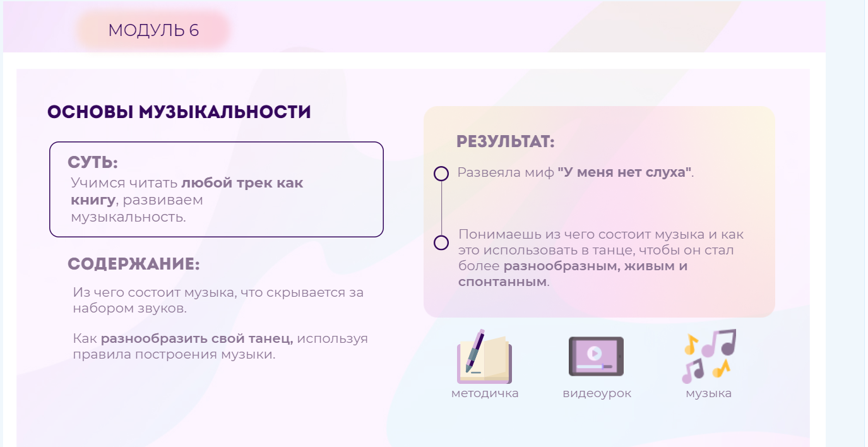Click the "музыка" label

pos(709,393)
